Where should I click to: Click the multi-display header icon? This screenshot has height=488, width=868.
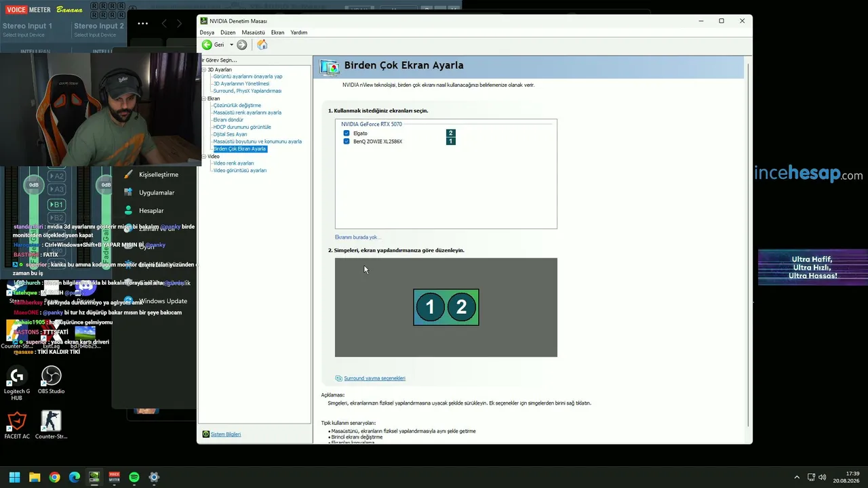tap(330, 66)
